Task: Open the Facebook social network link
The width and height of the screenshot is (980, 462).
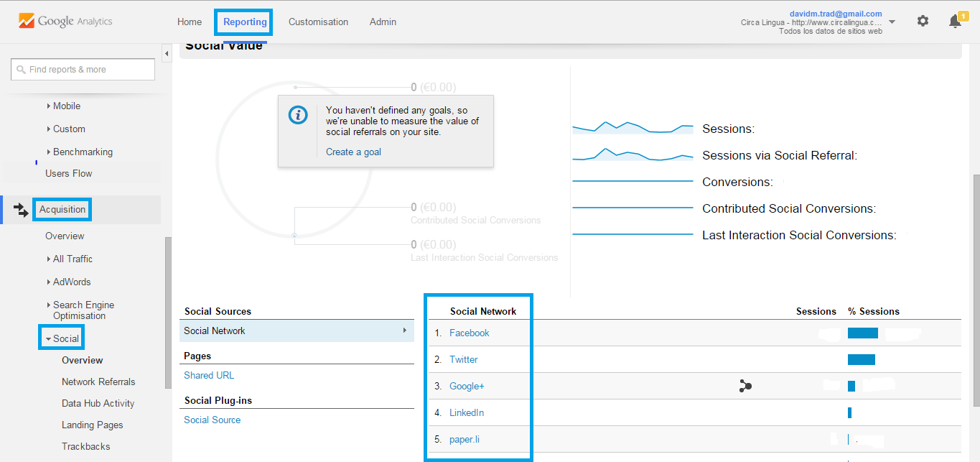Action: [469, 333]
